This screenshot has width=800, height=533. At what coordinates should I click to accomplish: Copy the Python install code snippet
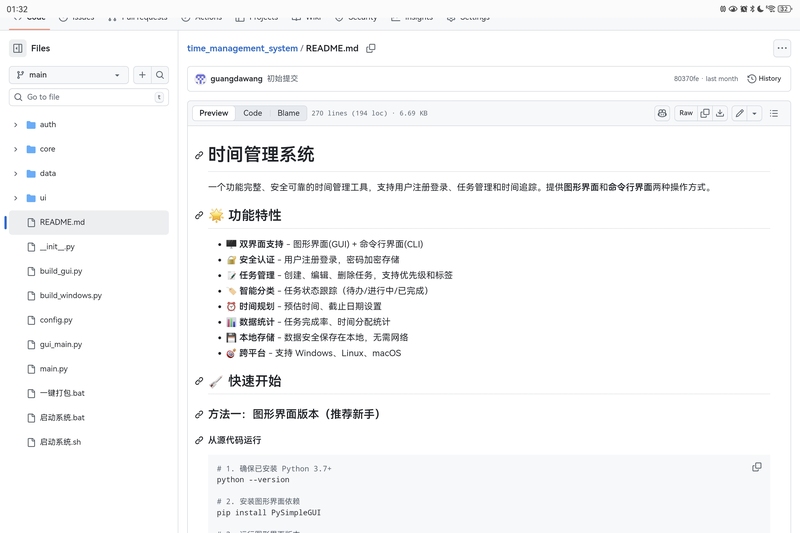click(757, 467)
